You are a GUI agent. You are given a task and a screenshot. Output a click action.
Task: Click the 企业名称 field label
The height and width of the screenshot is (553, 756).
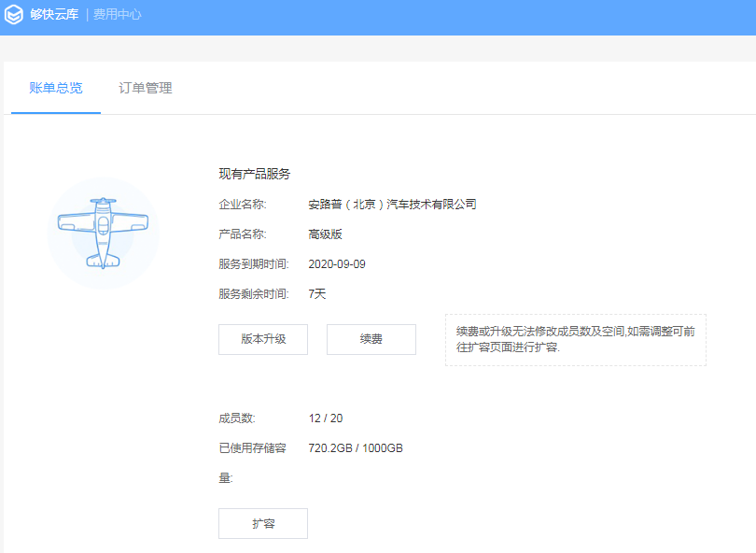pyautogui.click(x=243, y=205)
